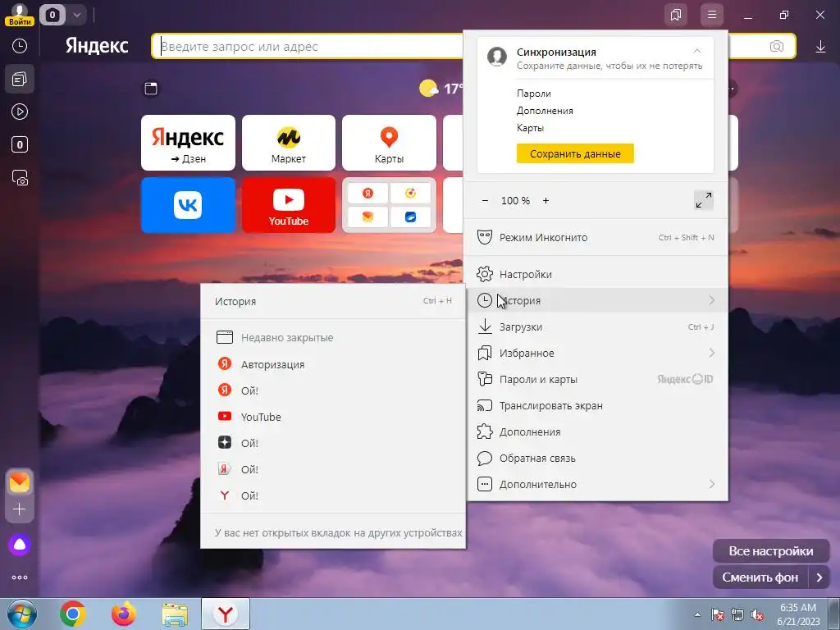Open the Яндекс Дзен tile
This screenshot has height=630, width=840.
188,143
